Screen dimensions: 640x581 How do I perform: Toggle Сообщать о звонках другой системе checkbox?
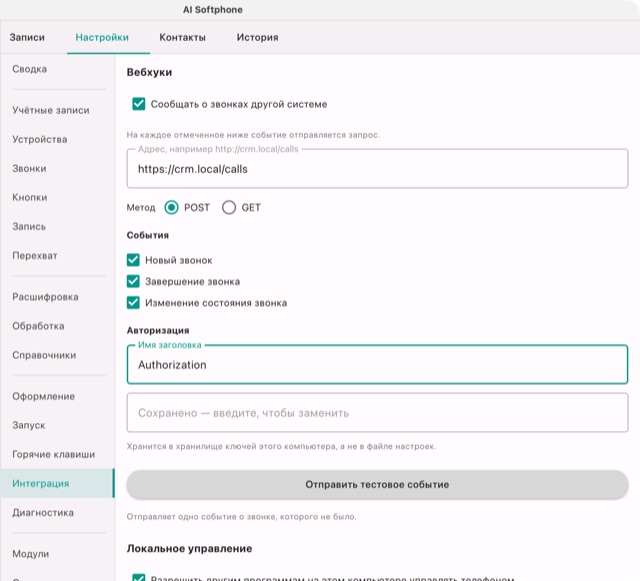(139, 104)
